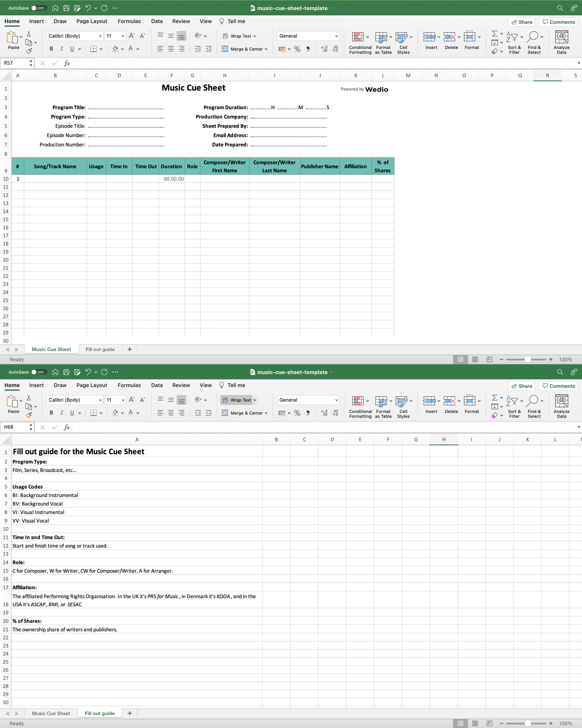Click Format cells icon in top ribbon
Viewport: 582px width, 728px height.
(x=470, y=36)
